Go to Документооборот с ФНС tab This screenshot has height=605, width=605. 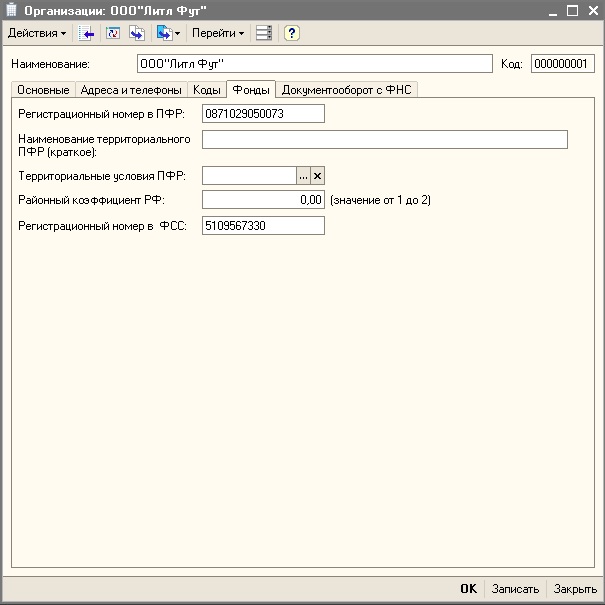click(x=346, y=90)
